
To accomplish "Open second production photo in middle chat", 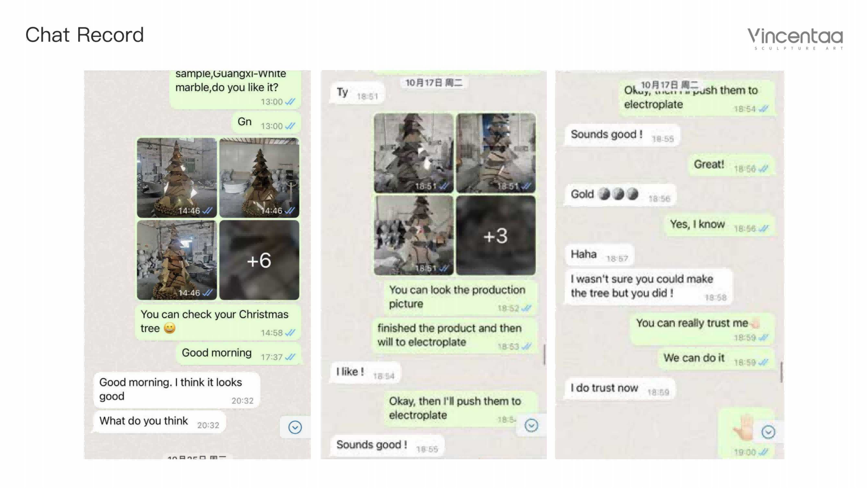I will 495,153.
